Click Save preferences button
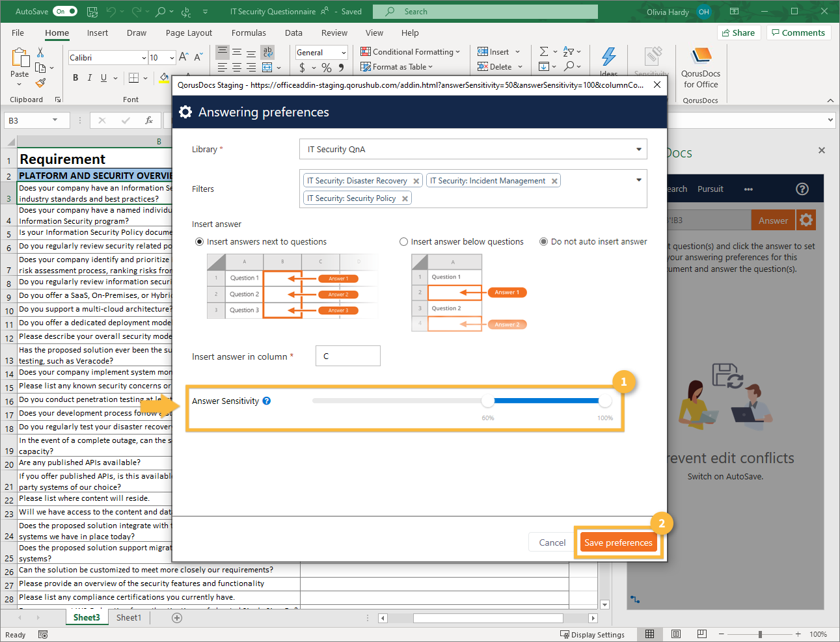The width and height of the screenshot is (840, 642). tap(618, 542)
